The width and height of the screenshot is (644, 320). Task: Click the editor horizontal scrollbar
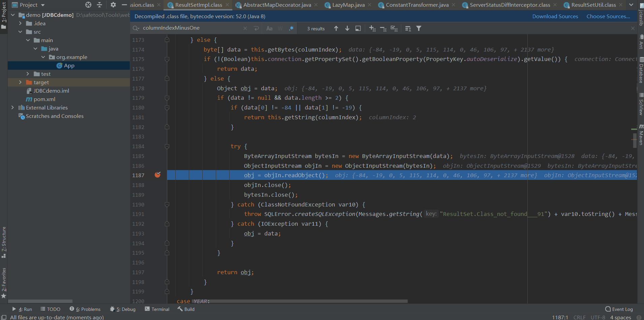tap(300, 301)
